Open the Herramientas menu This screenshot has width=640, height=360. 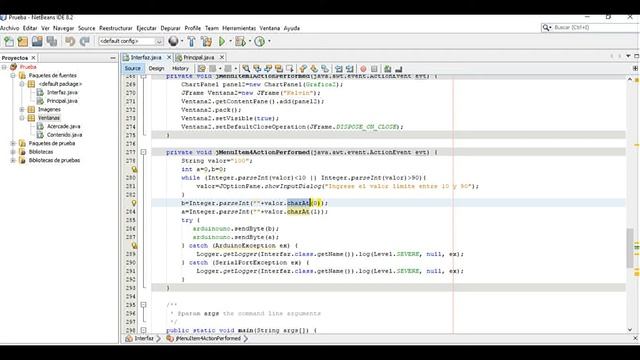pyautogui.click(x=239, y=28)
